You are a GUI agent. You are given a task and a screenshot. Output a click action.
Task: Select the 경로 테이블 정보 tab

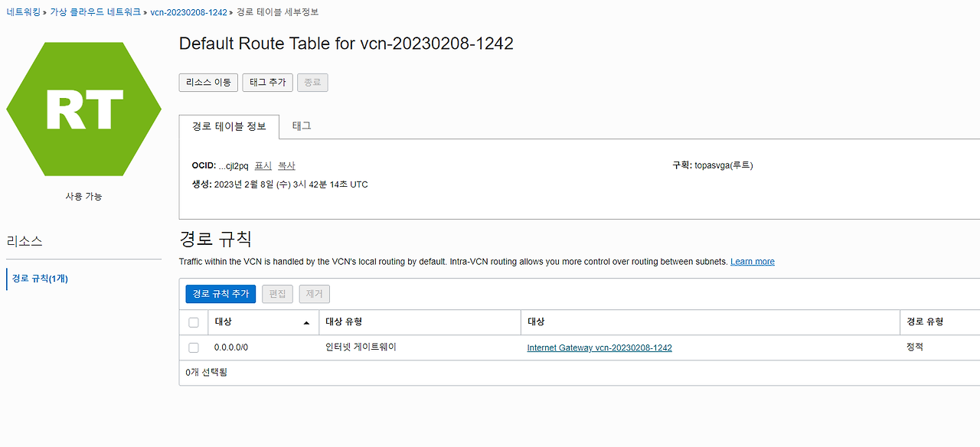click(229, 125)
